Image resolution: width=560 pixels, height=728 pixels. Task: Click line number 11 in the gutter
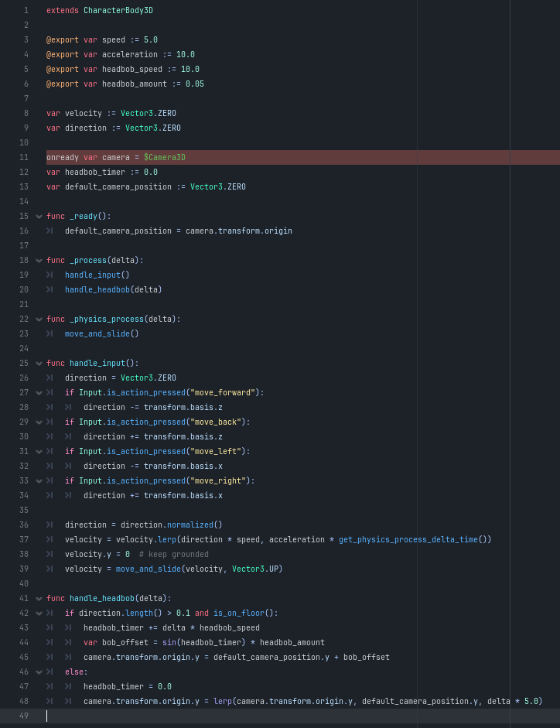(24, 157)
